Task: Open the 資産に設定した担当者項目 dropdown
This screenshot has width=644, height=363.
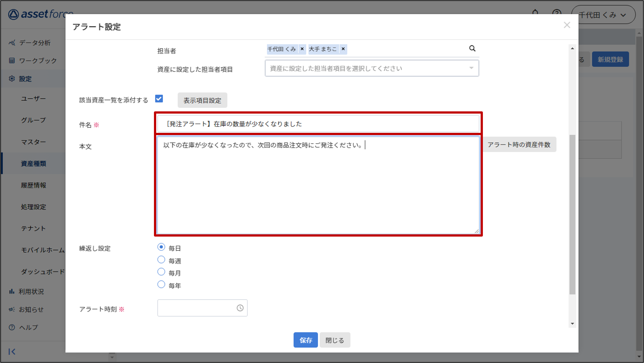Action: pyautogui.click(x=372, y=68)
